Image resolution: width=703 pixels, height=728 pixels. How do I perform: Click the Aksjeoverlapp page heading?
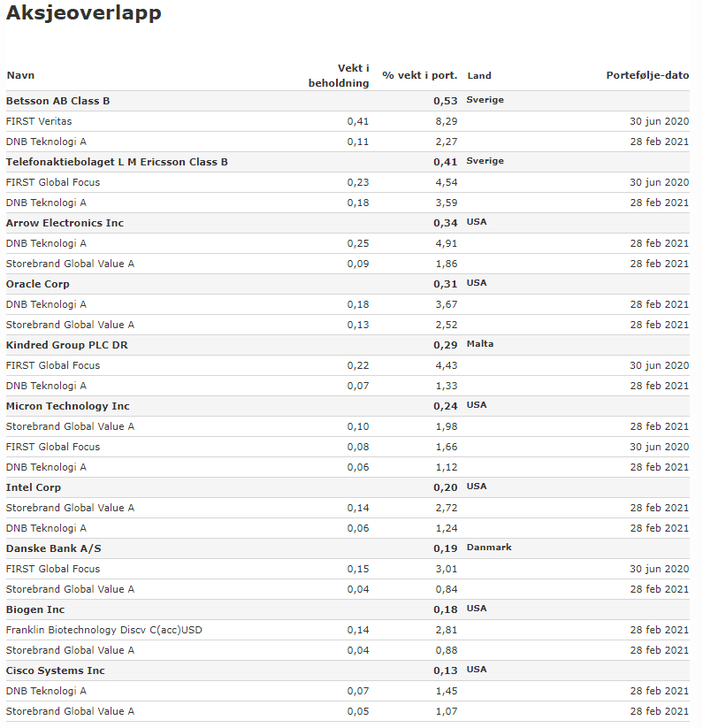tap(83, 12)
